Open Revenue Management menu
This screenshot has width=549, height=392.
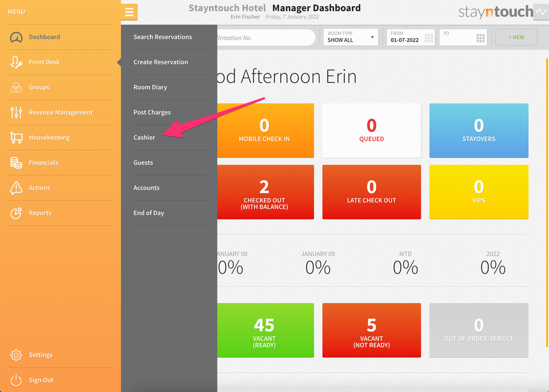[x=61, y=112]
